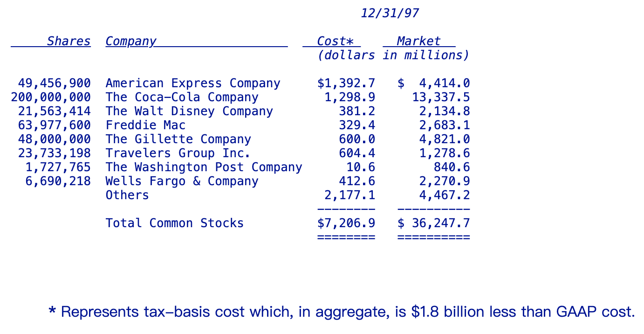The image size is (644, 334).
Task: Click the Cost* column header
Action: 332,42
